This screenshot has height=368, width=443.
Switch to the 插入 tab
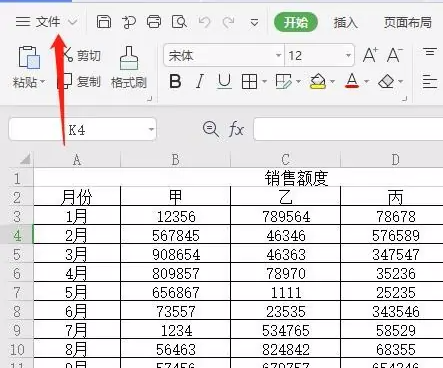pyautogui.click(x=346, y=23)
